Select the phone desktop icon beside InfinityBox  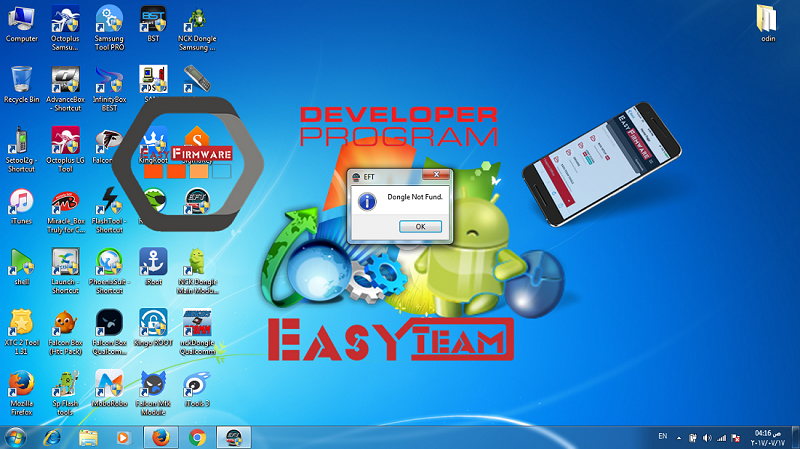pos(197,82)
